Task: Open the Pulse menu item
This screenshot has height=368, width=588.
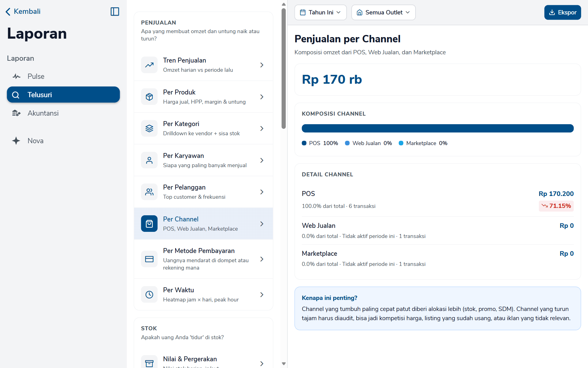Action: tap(63, 76)
